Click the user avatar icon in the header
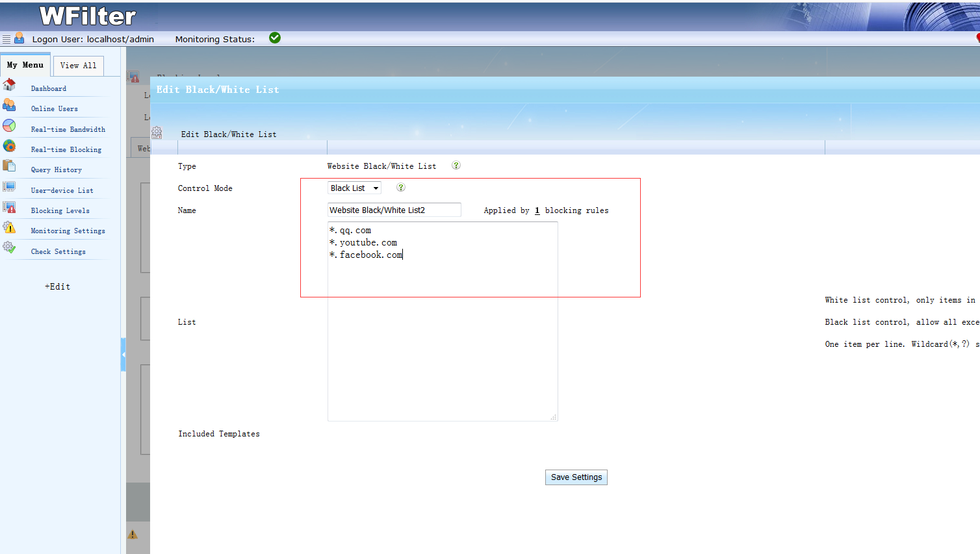This screenshot has width=980, height=554. click(19, 38)
